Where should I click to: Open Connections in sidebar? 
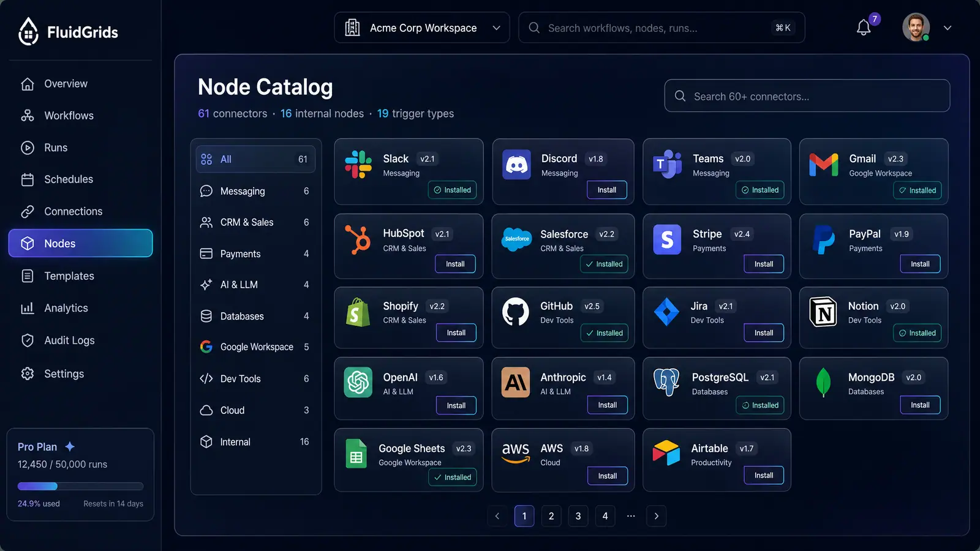coord(80,211)
